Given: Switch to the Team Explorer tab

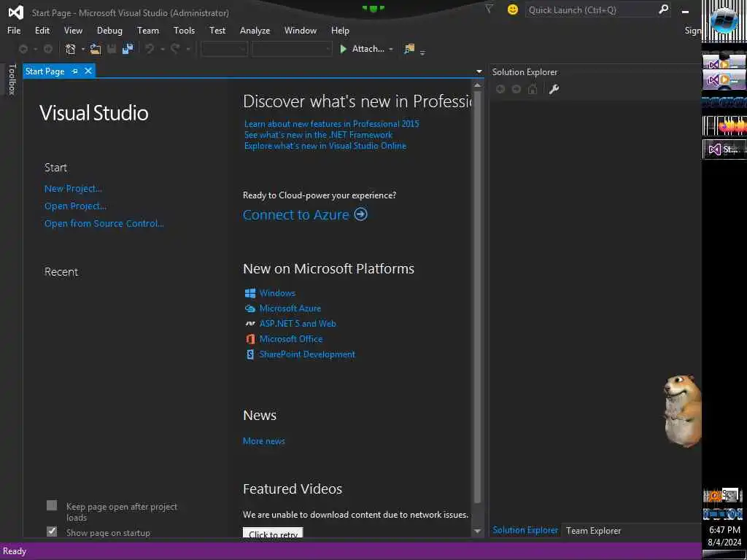Looking at the screenshot, I should 593,531.
